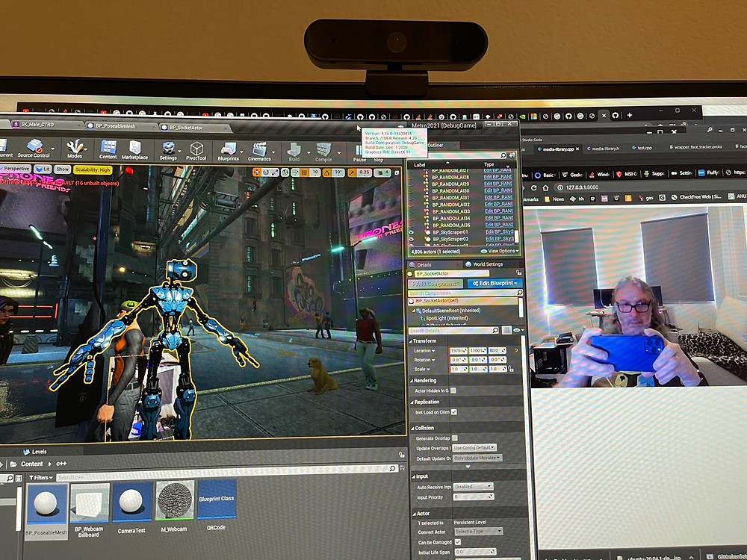
Task: Click the browser home button
Action: (546, 187)
